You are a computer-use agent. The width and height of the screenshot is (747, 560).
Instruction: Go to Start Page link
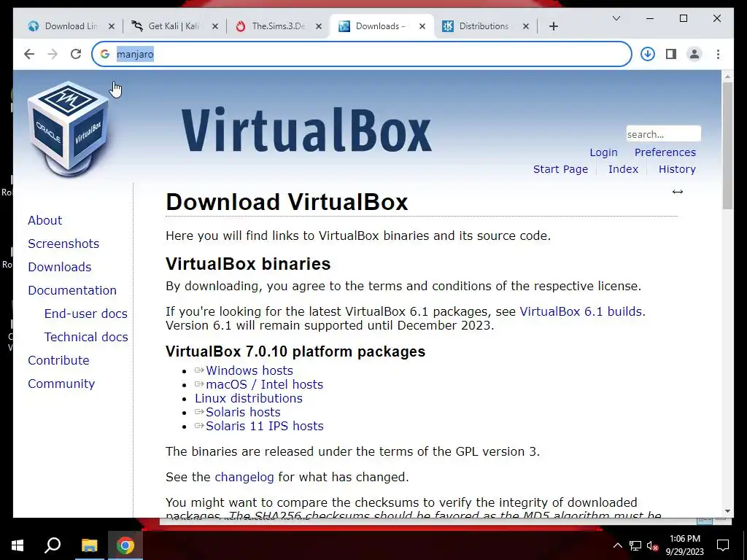tap(560, 169)
